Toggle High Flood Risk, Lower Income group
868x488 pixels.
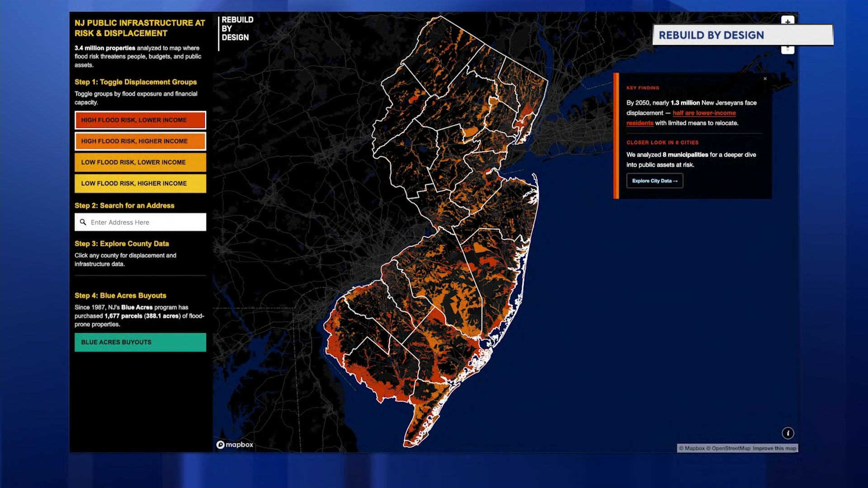(x=140, y=120)
